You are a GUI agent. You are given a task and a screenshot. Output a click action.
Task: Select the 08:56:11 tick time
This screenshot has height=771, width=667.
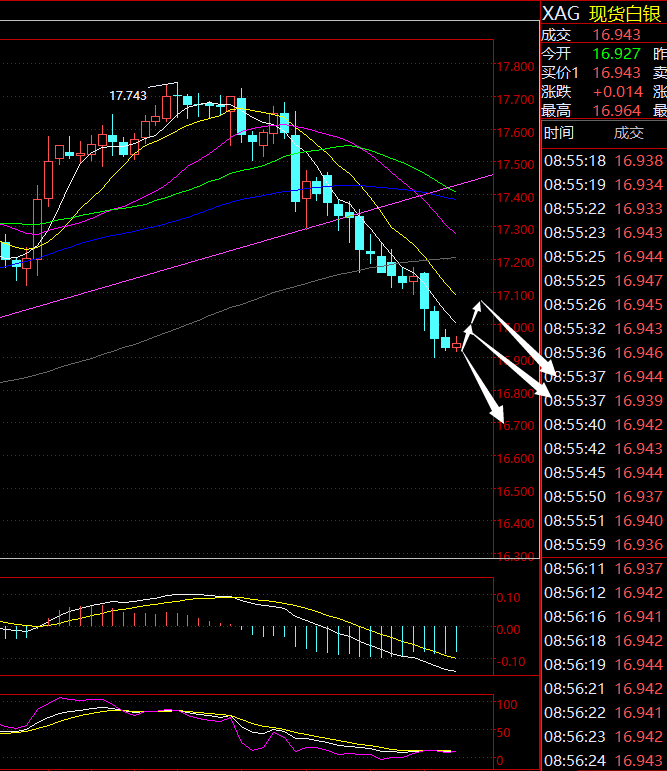click(x=575, y=569)
